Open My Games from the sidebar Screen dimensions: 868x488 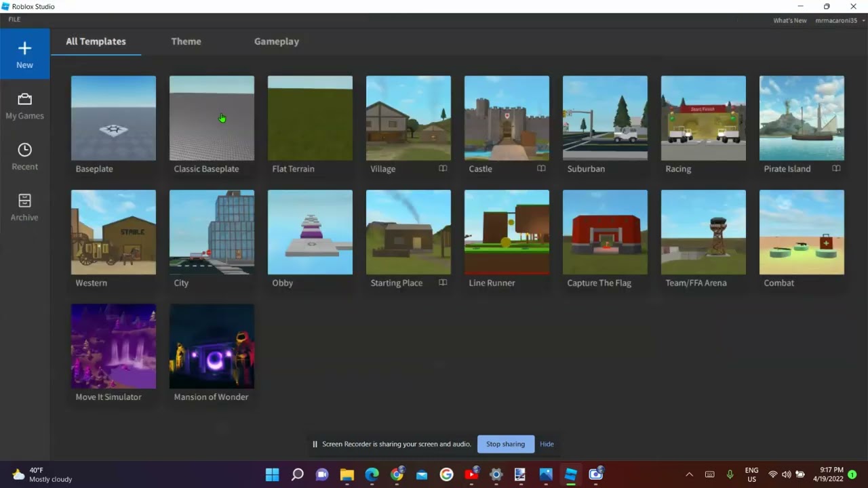(x=24, y=106)
